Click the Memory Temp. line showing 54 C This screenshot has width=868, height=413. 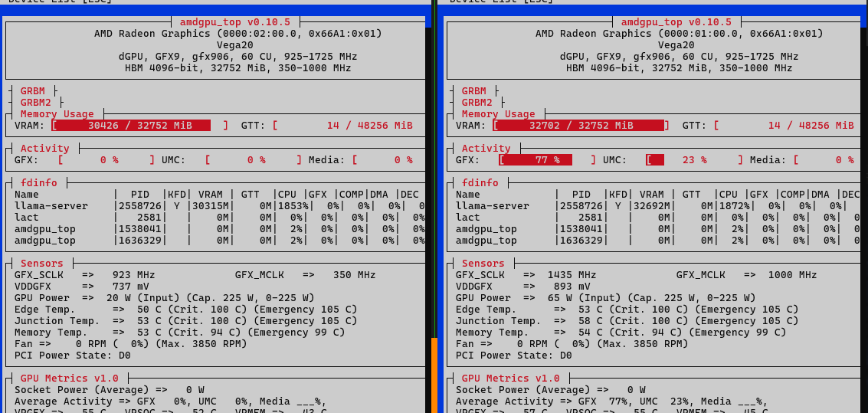coord(621,333)
